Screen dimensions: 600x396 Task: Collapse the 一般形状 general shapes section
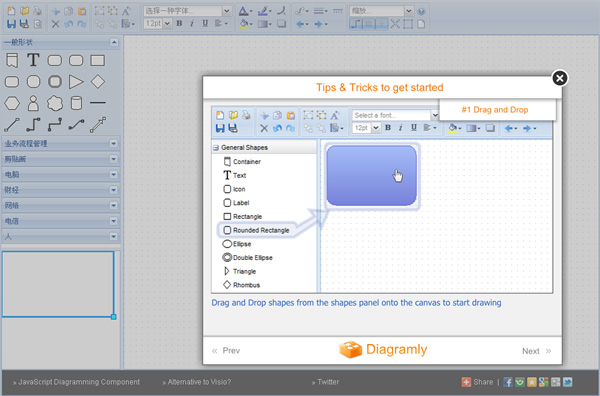point(114,42)
